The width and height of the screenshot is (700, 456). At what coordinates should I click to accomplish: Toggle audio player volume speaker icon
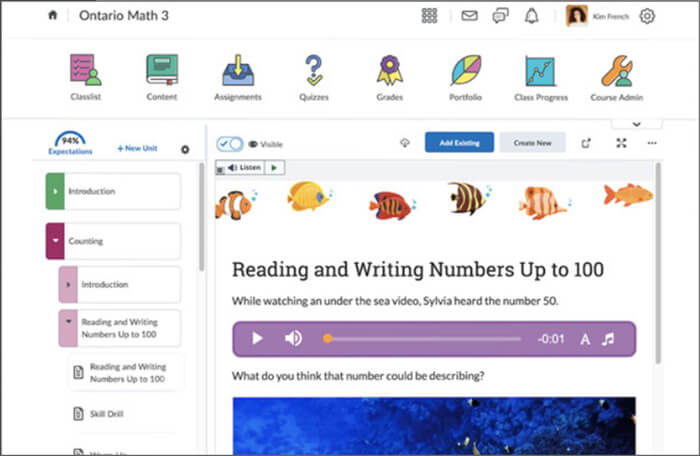[293, 339]
